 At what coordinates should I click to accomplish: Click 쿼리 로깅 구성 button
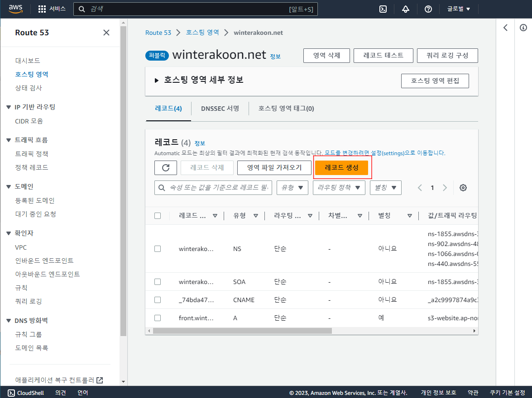[447, 55]
